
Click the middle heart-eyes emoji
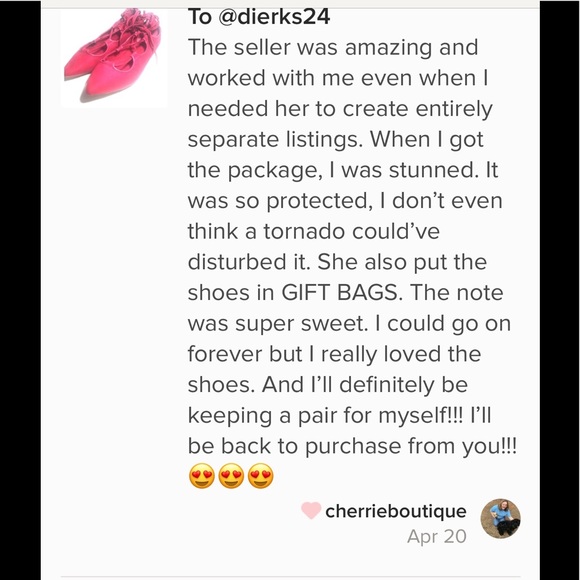[x=231, y=476]
